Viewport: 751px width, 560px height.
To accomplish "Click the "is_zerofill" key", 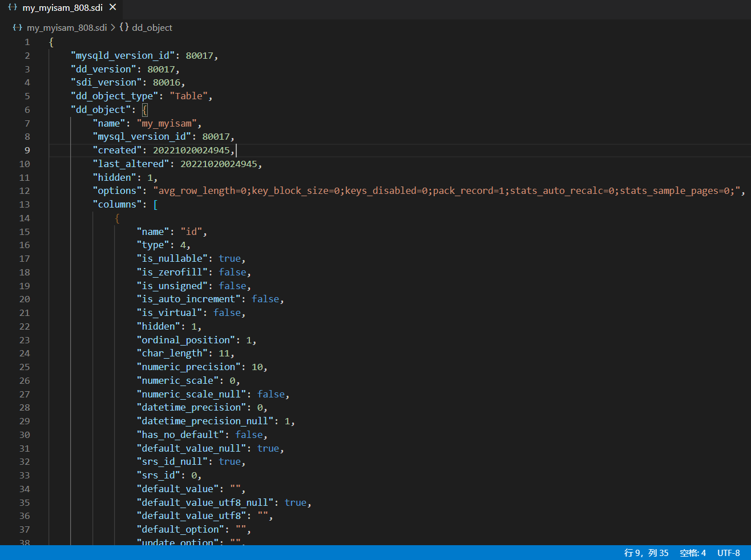I will [x=172, y=273].
